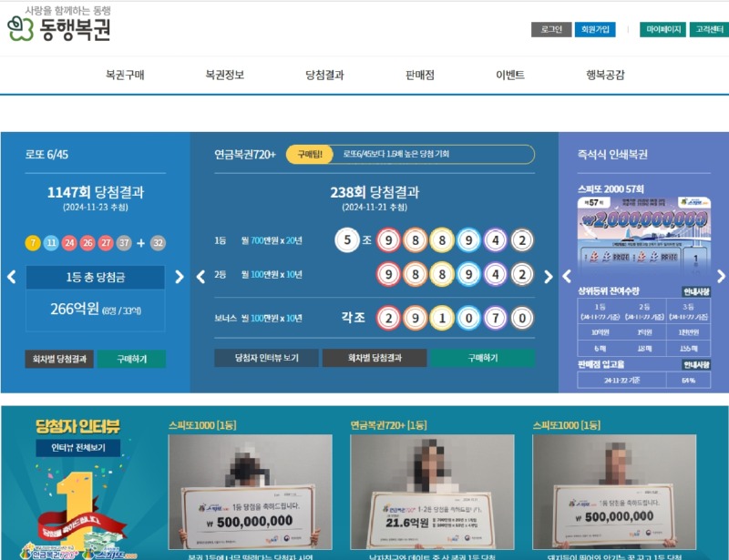Click the 연금복권720+ panel title
729x560 pixels.
pyautogui.click(x=245, y=154)
